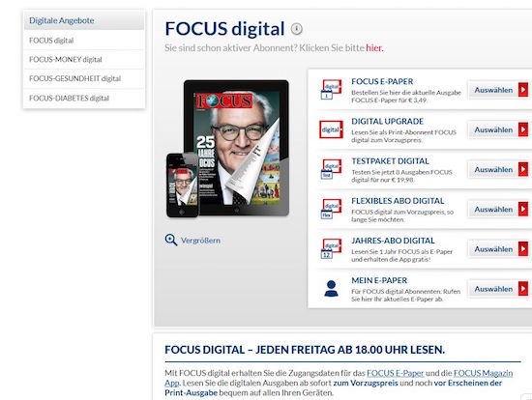The image size is (532, 400).
Task: Click the TESTPAKET DIGITAL offer title
Action: pos(390,161)
